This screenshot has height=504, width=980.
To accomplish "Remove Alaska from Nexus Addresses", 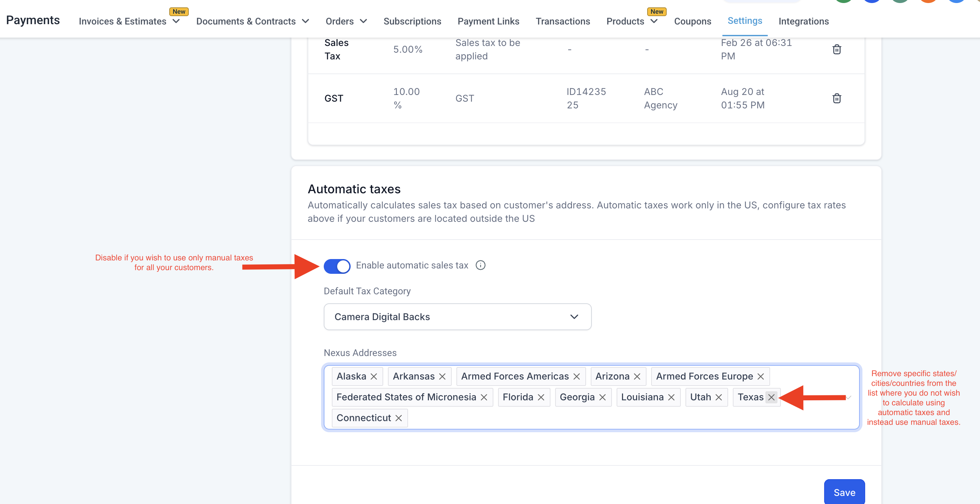I will tap(374, 376).
